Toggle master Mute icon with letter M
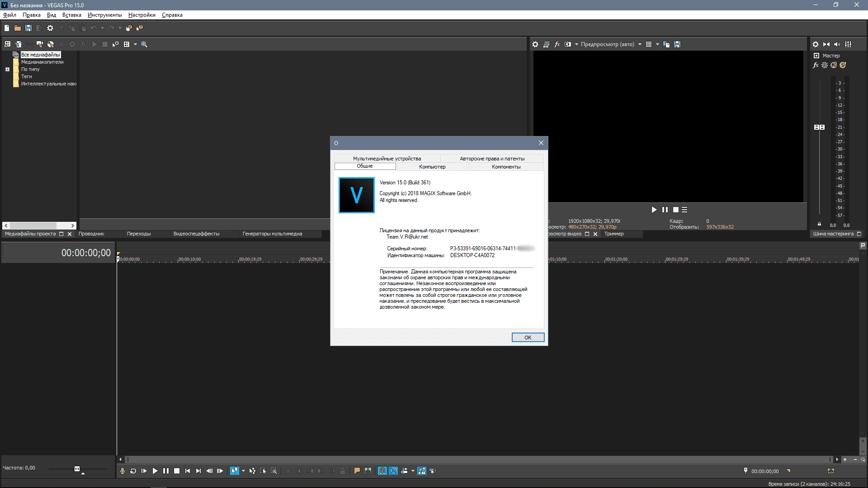The width and height of the screenshot is (868, 488). (834, 65)
